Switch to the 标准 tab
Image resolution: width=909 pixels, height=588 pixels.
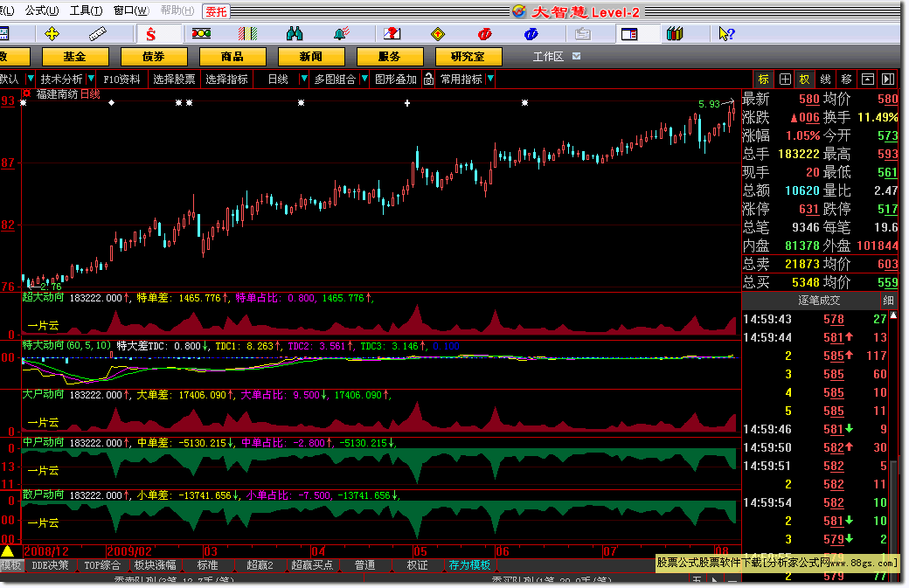click(x=207, y=564)
